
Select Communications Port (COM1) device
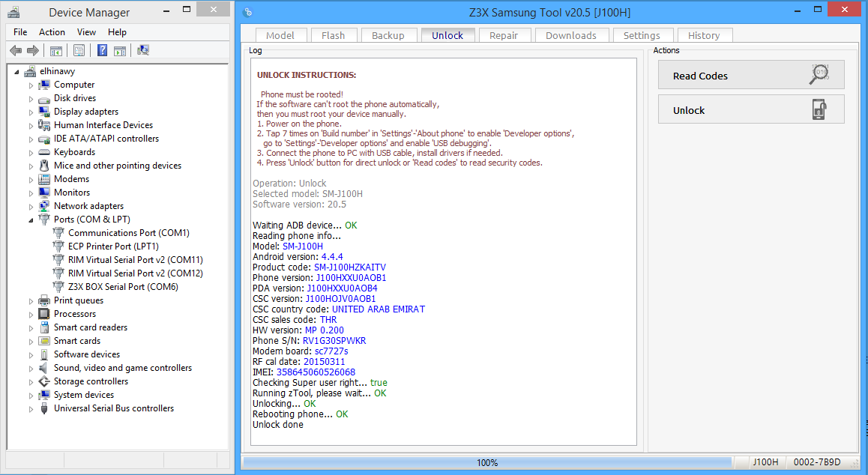click(x=128, y=233)
